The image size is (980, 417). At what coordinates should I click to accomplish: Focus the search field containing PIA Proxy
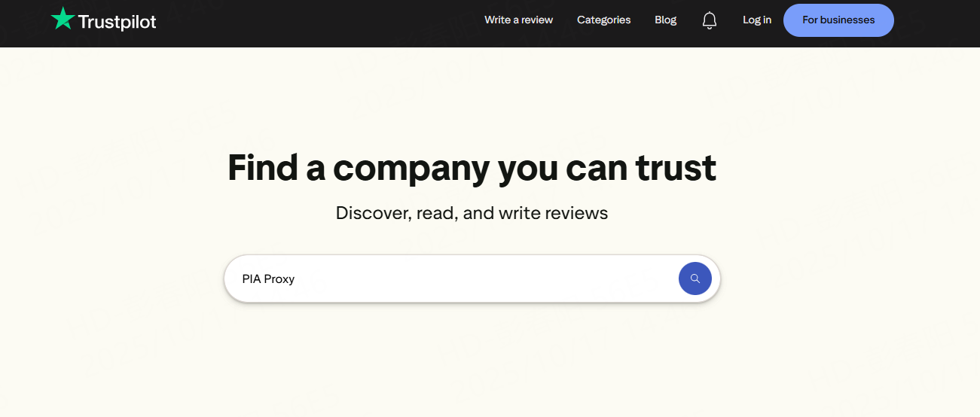click(x=452, y=279)
